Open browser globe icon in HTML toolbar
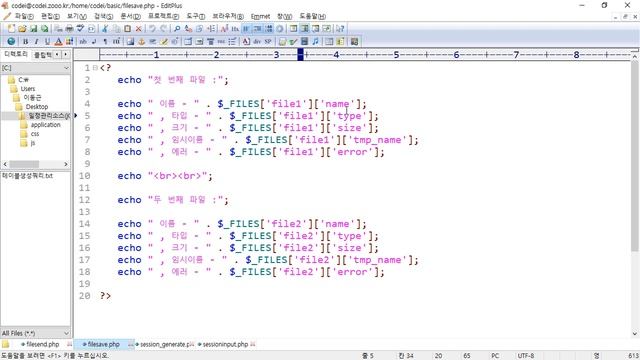640x360 pixels. click(x=11, y=41)
